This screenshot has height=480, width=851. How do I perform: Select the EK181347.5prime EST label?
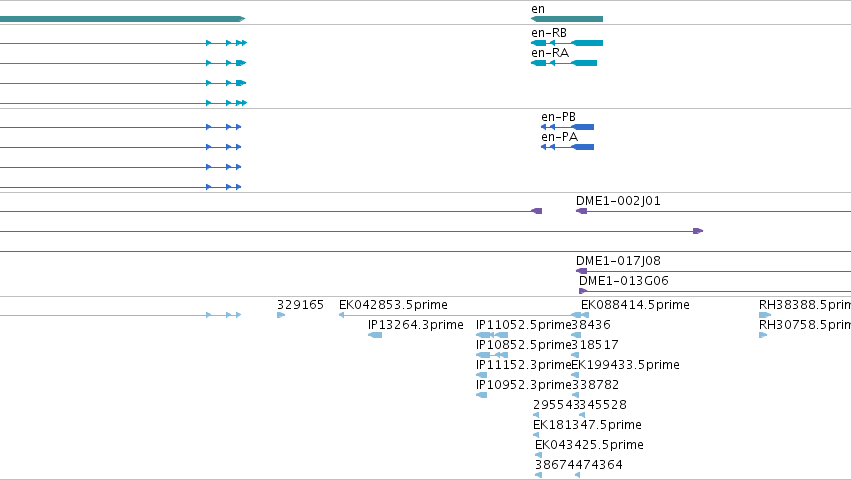(x=587, y=425)
